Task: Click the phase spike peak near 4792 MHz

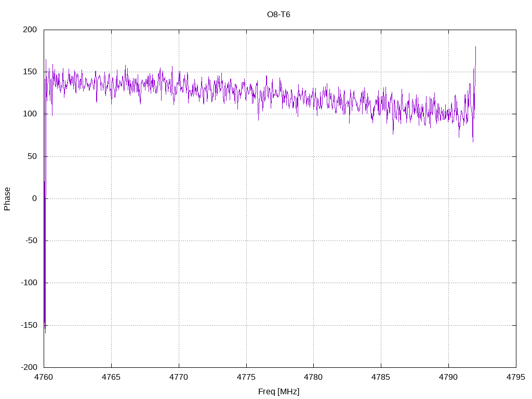Action: (475, 47)
